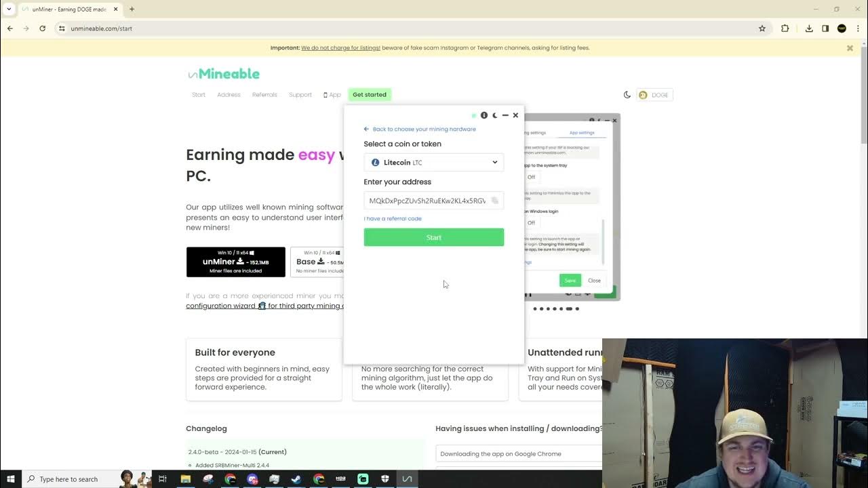Open the App page in site nav

[x=332, y=95]
